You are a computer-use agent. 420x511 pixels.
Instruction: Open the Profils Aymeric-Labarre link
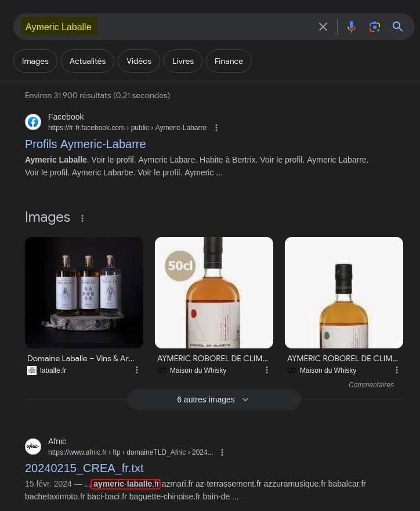click(85, 144)
